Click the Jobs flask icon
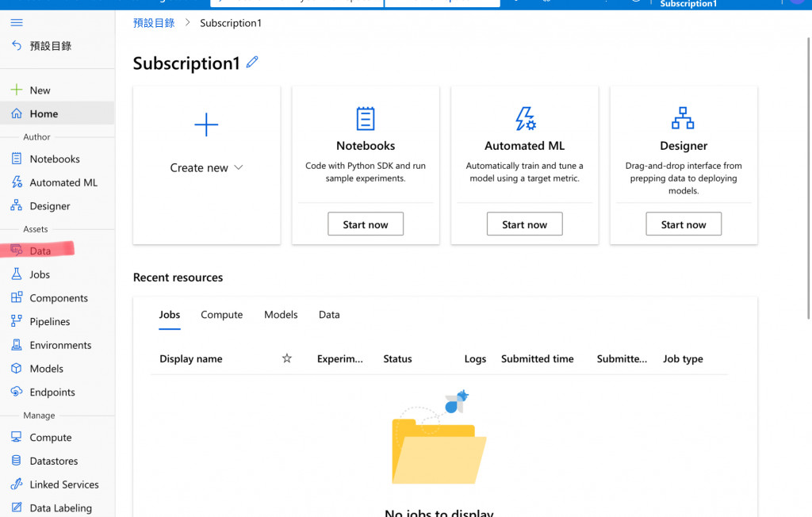 [17, 274]
